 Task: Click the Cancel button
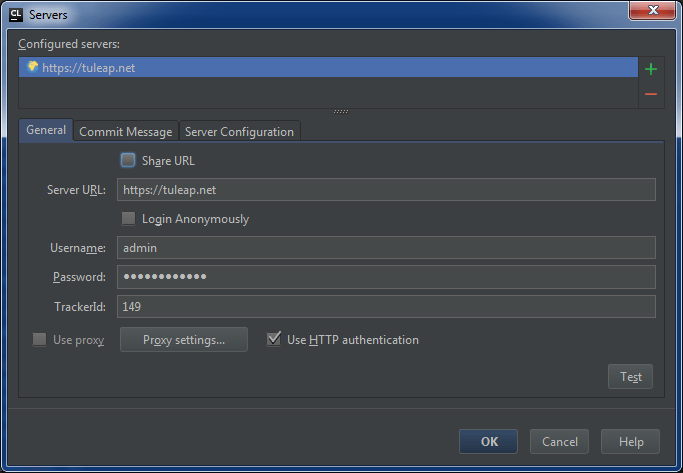click(x=559, y=441)
